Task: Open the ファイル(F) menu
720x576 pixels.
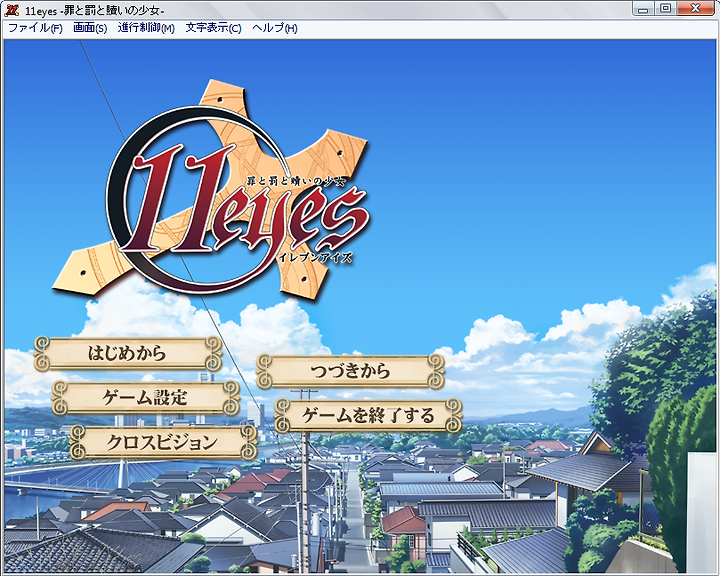Action: (x=35, y=28)
